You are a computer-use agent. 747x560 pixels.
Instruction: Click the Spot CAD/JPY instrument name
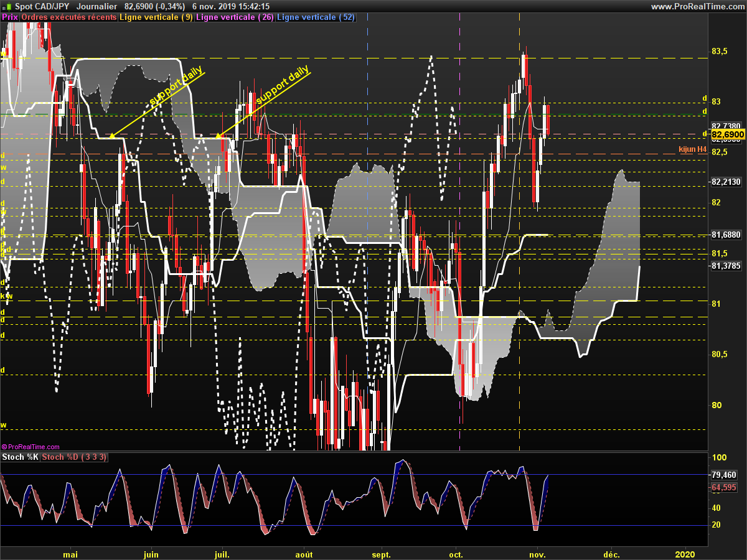pos(43,6)
